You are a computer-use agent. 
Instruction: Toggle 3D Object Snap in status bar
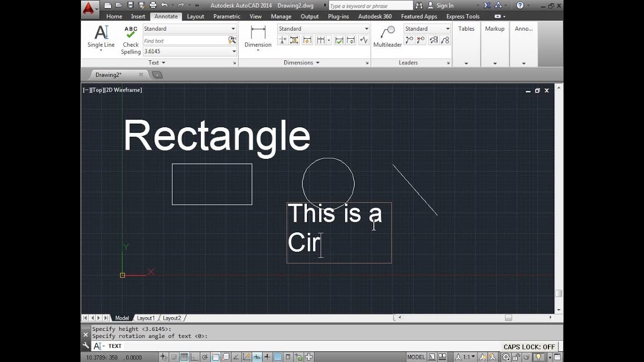tap(226, 357)
